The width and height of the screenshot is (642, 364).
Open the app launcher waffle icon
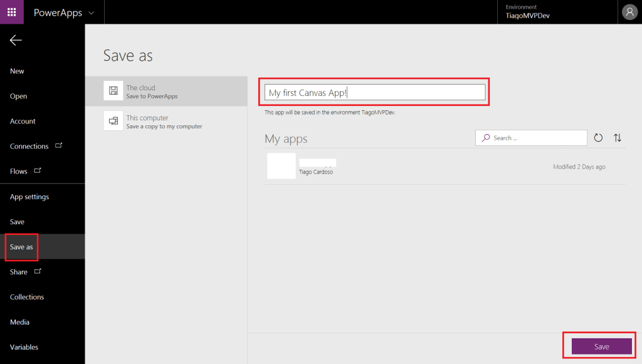[12, 12]
